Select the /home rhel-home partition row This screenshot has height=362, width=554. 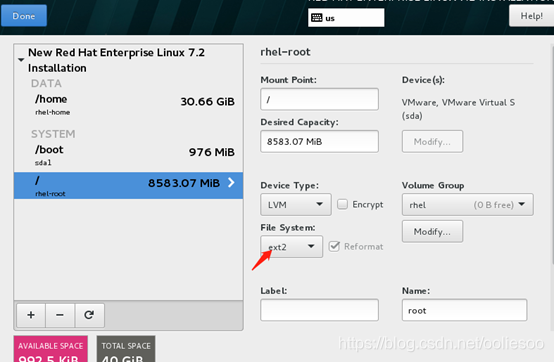pos(128,105)
